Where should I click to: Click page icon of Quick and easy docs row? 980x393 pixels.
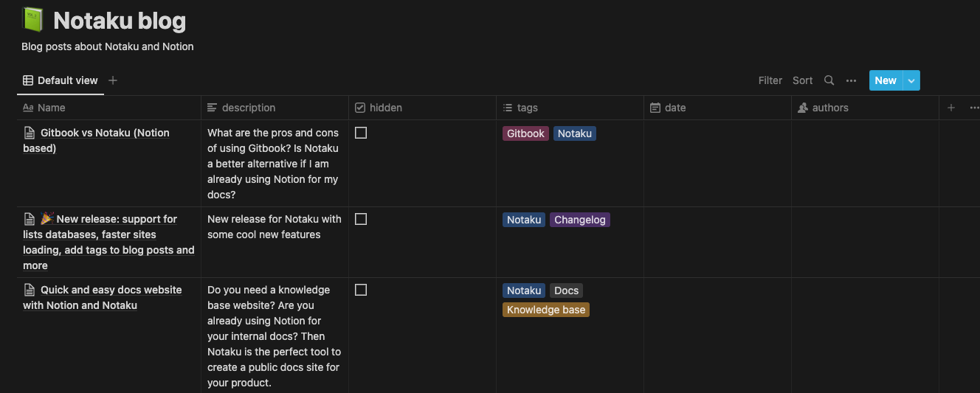pyautogui.click(x=30, y=290)
